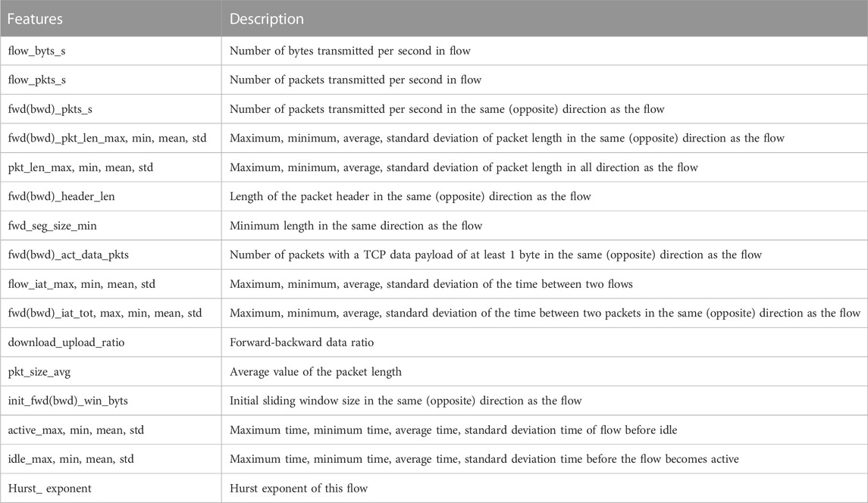Click 'Forward-backward data ratio' description
Screen dimensions: 868x503
pyautogui.click(x=545, y=342)
